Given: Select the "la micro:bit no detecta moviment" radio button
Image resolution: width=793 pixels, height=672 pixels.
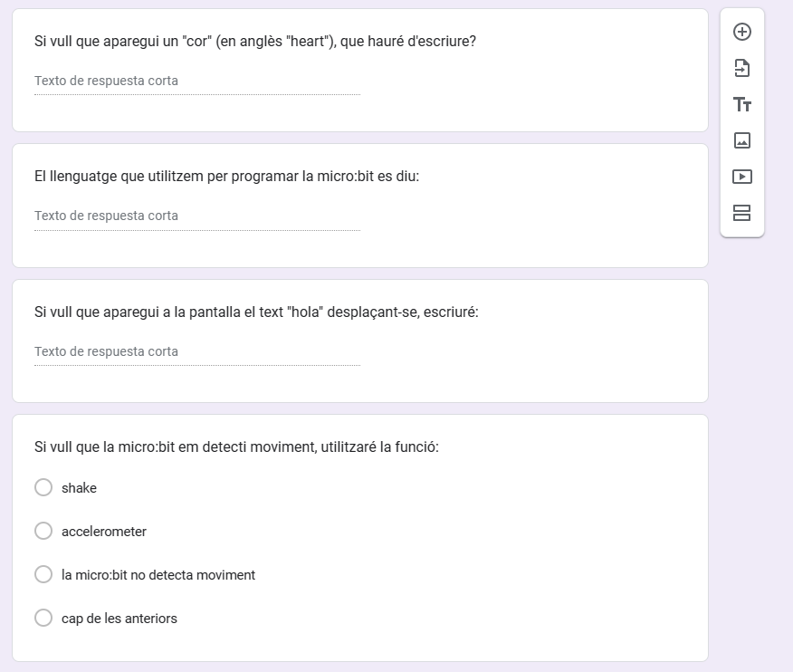Looking at the screenshot, I should (x=43, y=575).
